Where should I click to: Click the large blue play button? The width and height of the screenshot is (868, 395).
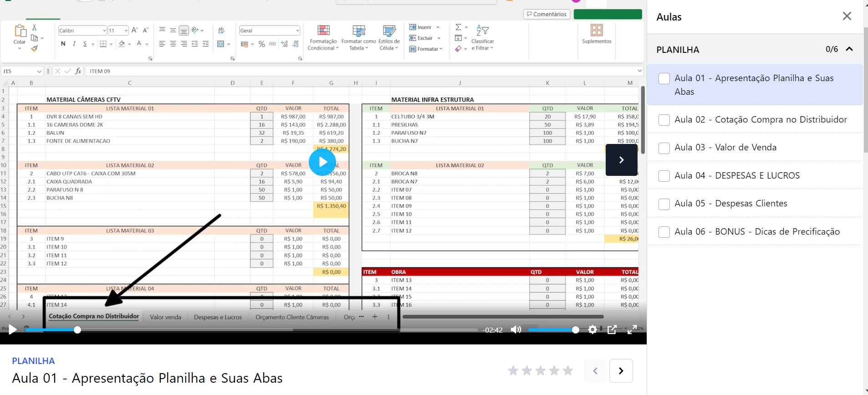322,162
